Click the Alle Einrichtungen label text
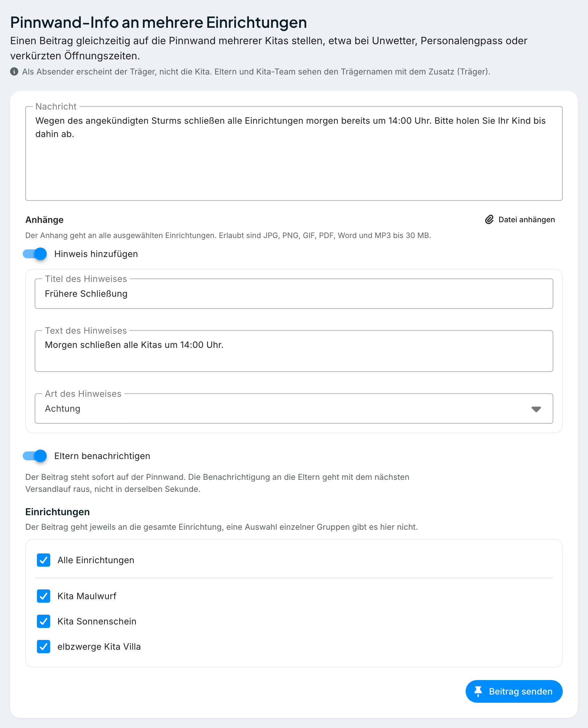The width and height of the screenshot is (588, 728). (96, 560)
